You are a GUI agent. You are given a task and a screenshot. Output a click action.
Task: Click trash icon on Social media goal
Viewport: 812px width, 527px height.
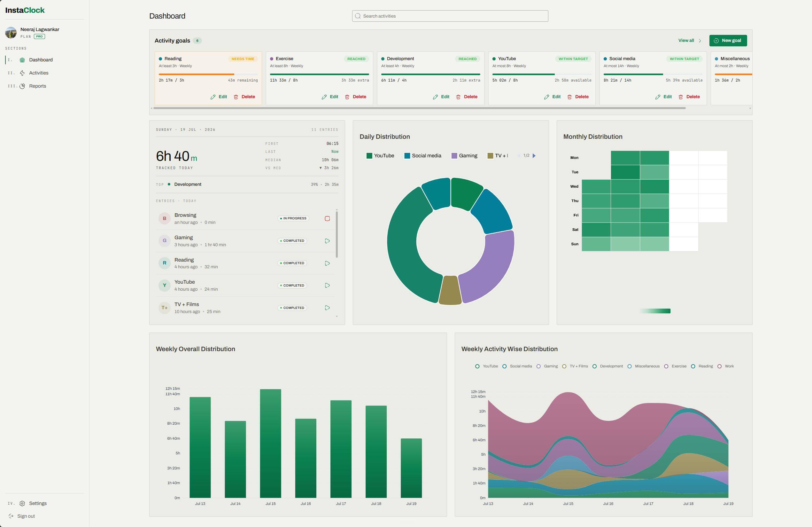tap(681, 97)
